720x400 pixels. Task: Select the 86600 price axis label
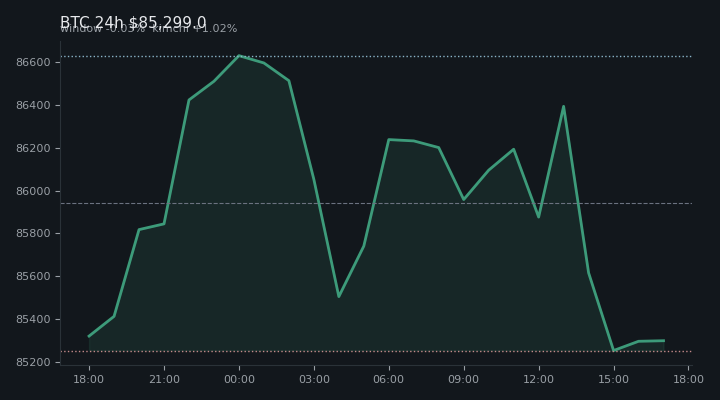(x=33, y=62)
